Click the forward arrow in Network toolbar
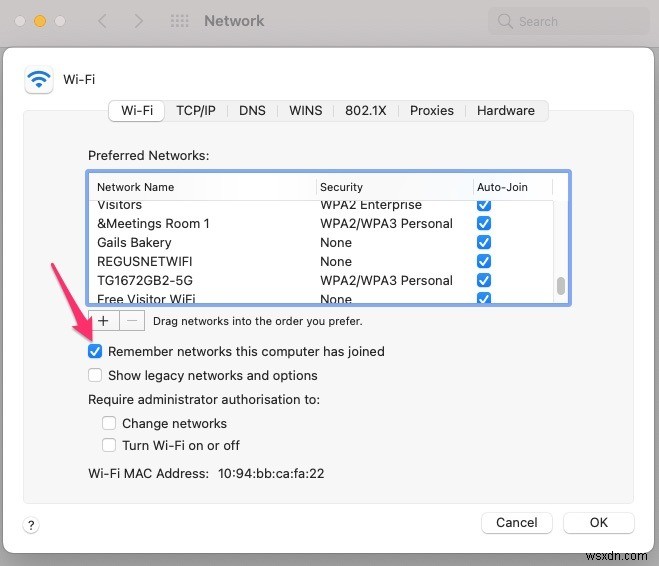659x566 pixels. (x=138, y=21)
